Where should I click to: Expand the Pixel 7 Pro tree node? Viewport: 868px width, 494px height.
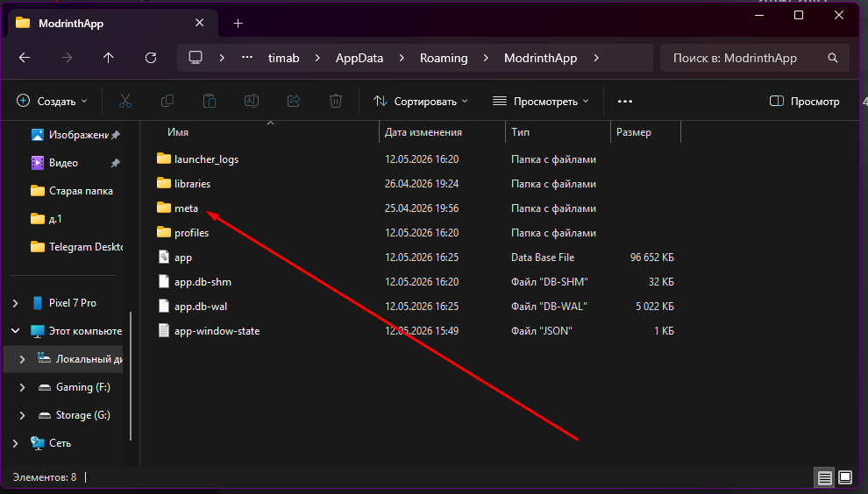[x=16, y=303]
